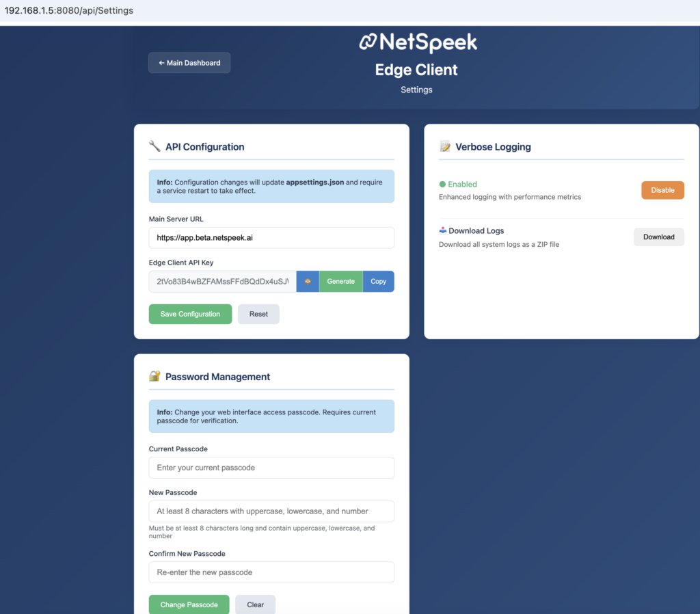Viewport: 700px width, 614px height.
Task: Click the notepad icon beside Verbose Logging
Action: pos(445,146)
